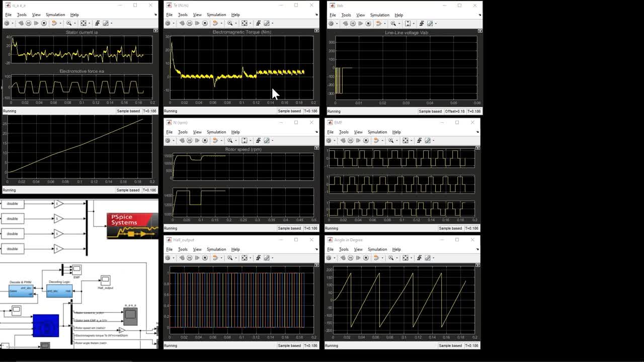
Task: Stop simulation from Vab scope toolbar
Action: [368, 23]
